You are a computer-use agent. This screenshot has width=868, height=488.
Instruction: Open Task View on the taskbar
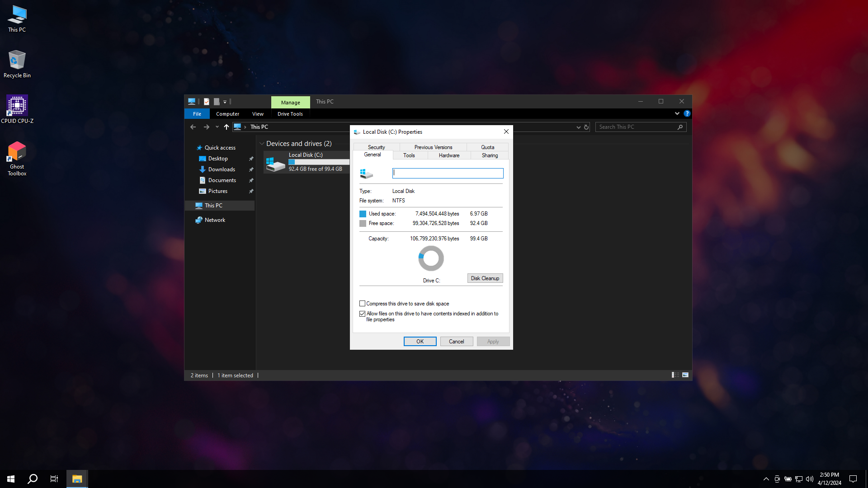point(54,479)
